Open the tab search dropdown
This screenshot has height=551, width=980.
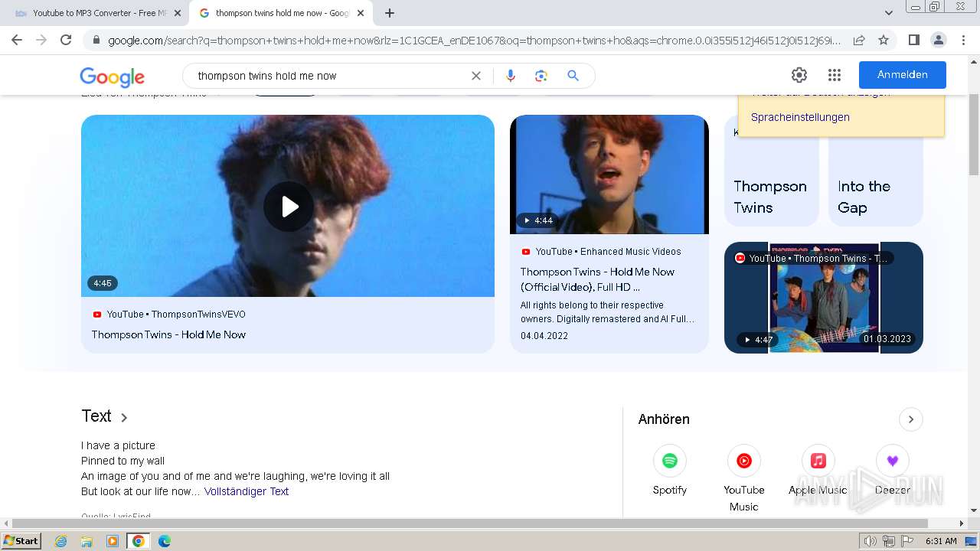click(x=888, y=13)
